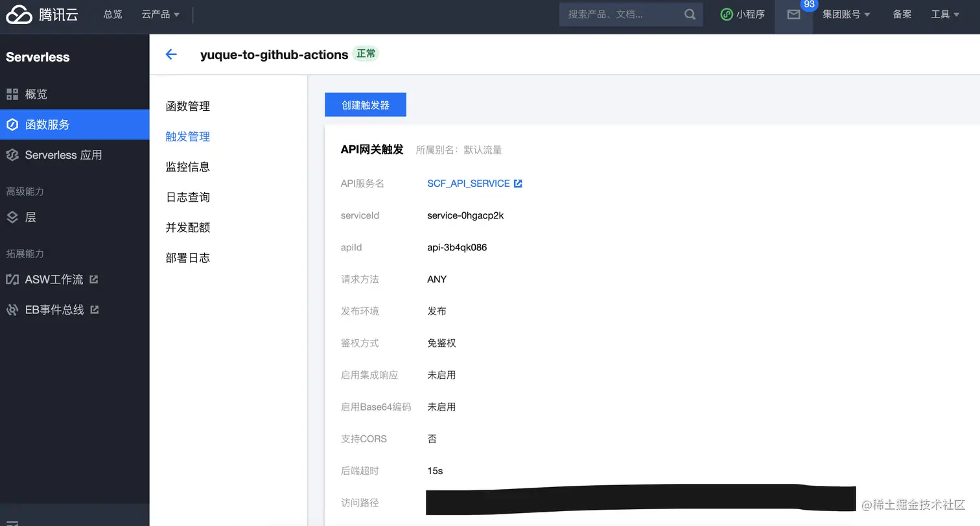980x526 pixels.
Task: Click the 93 unread badge
Action: (809, 5)
